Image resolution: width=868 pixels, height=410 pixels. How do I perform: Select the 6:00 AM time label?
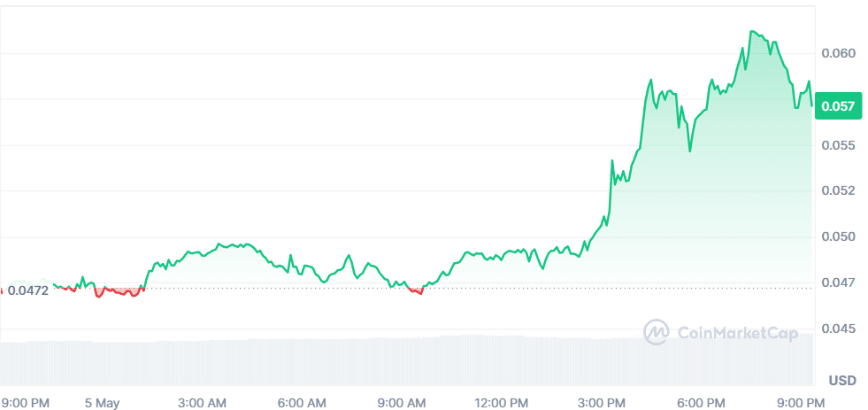click(302, 403)
